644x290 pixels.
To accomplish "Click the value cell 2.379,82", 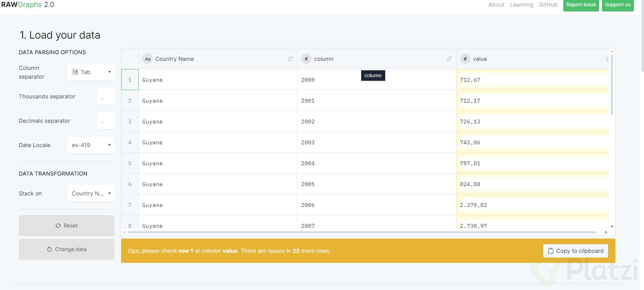I will 533,205.
